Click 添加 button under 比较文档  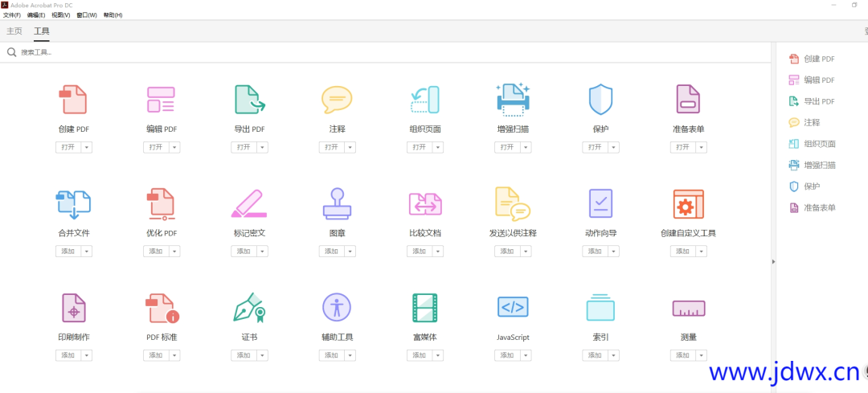pos(420,252)
